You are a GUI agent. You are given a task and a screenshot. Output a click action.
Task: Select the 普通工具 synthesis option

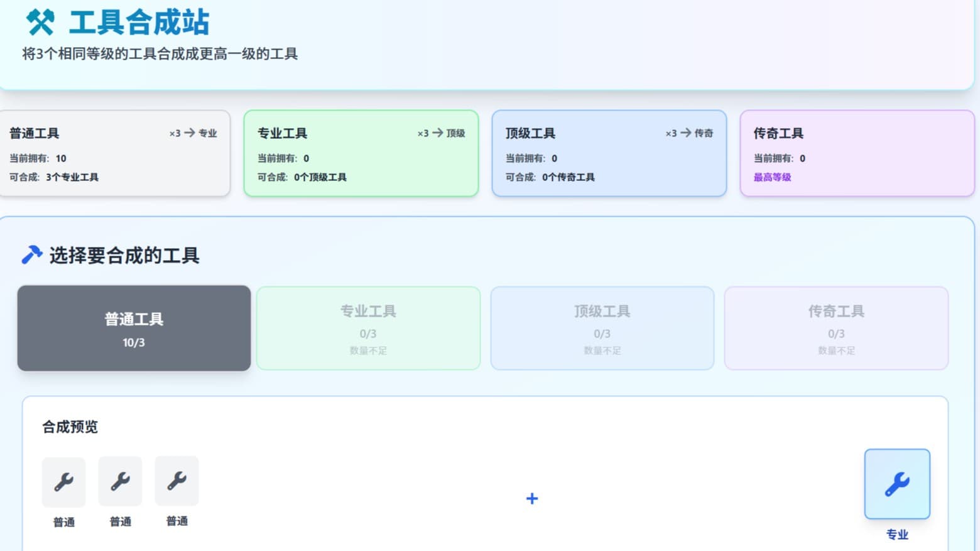133,327
